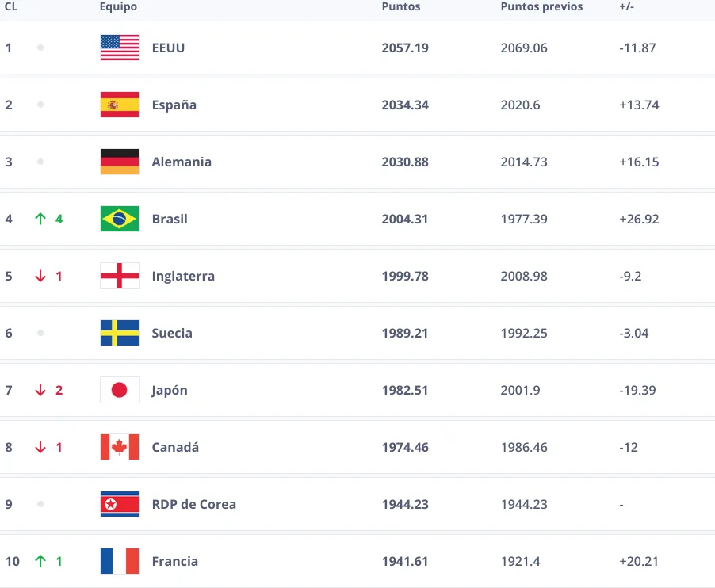
Task: Sort by the Puntos column header
Action: [401, 6]
